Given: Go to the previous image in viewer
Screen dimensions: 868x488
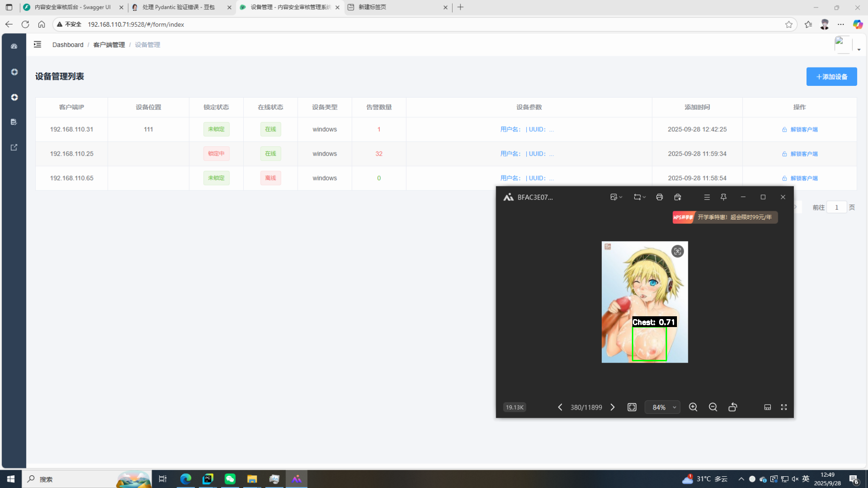Looking at the screenshot, I should pos(560,407).
